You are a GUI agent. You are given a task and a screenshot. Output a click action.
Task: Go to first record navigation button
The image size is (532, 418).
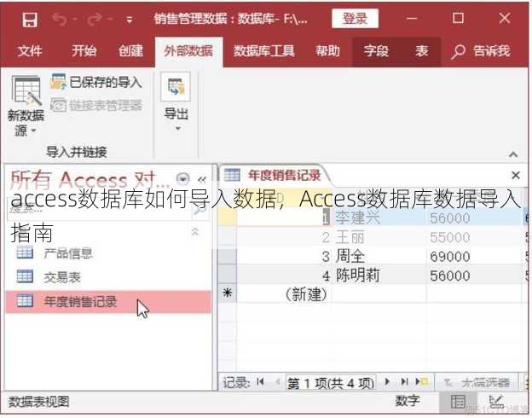pos(260,382)
